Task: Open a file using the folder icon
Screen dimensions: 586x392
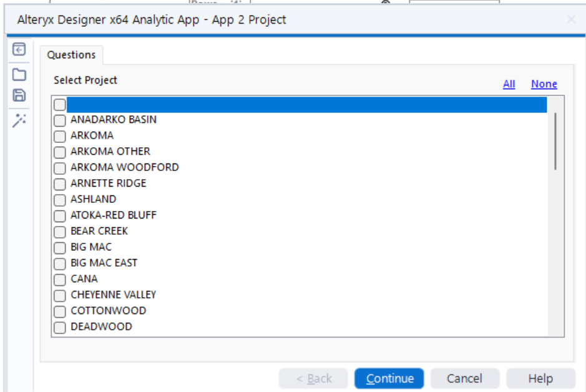Action: click(19, 74)
